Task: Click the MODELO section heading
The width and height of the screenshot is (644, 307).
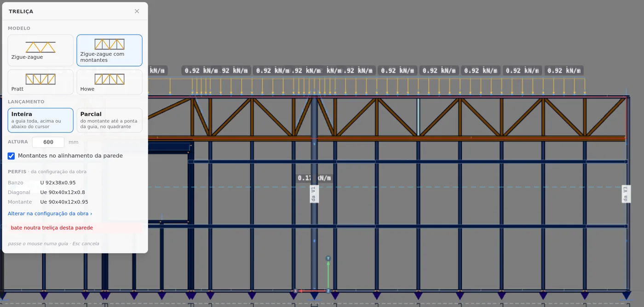Action: pos(19,28)
